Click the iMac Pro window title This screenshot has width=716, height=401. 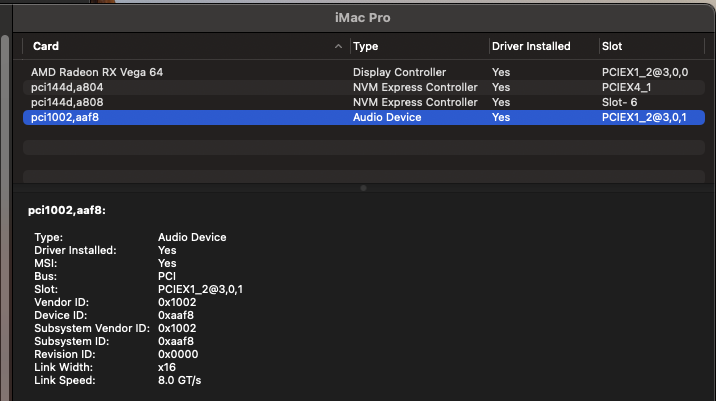(363, 18)
